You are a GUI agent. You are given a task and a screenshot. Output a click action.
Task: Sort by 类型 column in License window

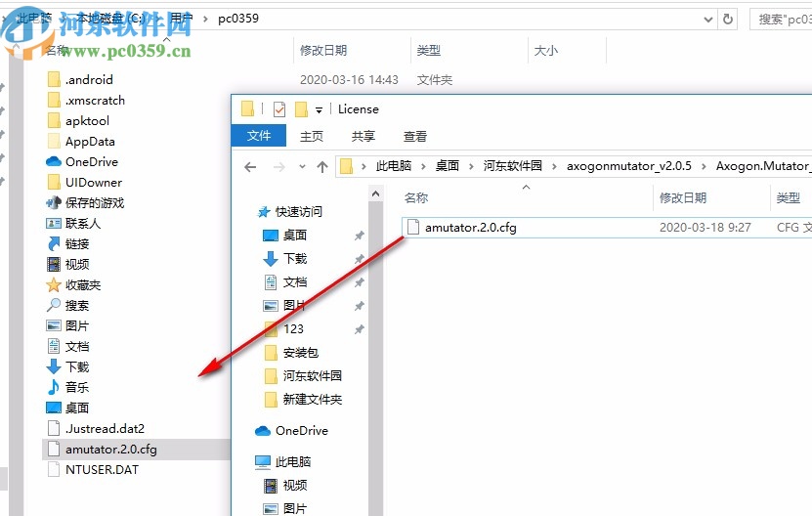coord(791,197)
